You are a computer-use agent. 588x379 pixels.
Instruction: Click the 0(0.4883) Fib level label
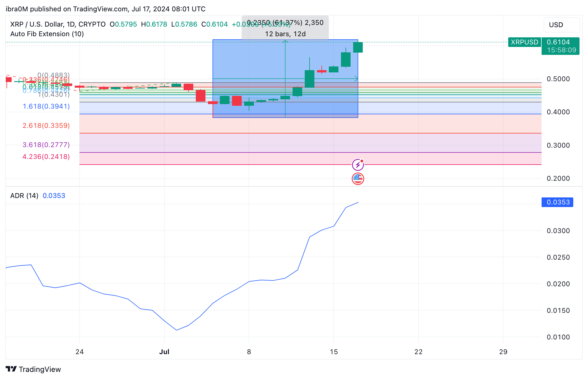(54, 75)
